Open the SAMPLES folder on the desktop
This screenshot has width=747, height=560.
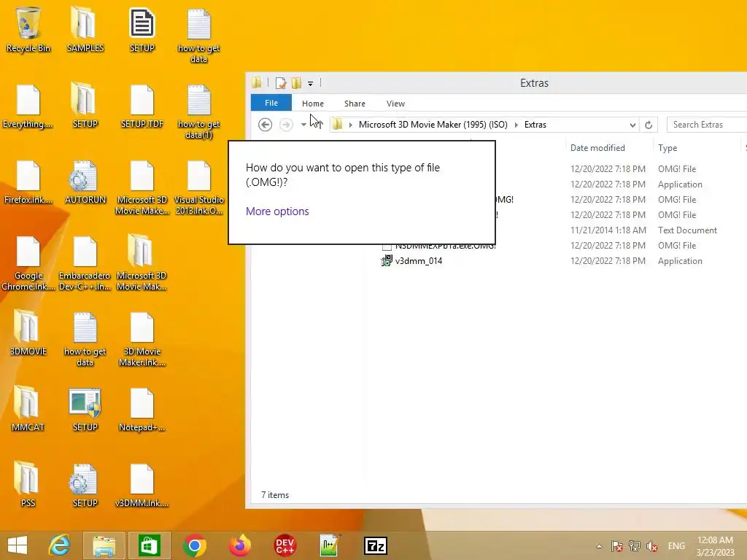(85, 29)
